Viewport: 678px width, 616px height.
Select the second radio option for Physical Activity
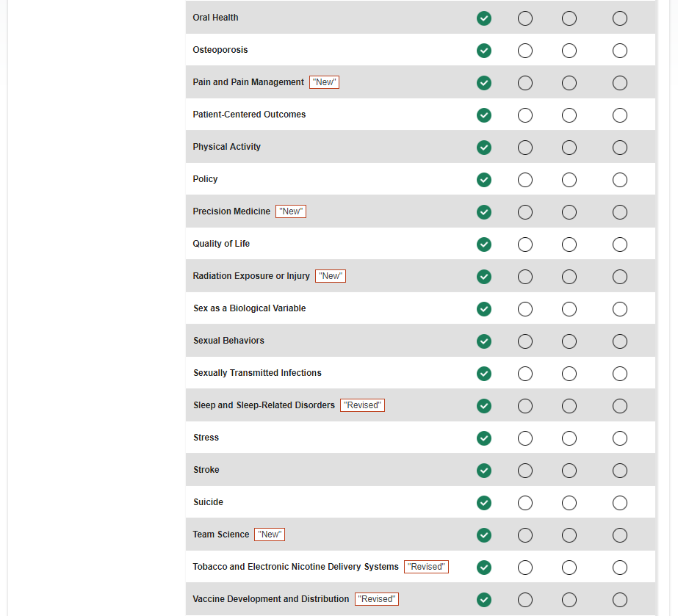525,148
